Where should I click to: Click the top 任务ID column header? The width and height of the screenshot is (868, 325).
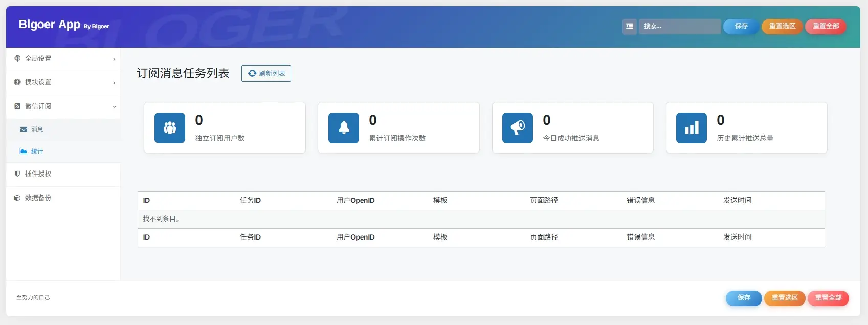coord(250,201)
